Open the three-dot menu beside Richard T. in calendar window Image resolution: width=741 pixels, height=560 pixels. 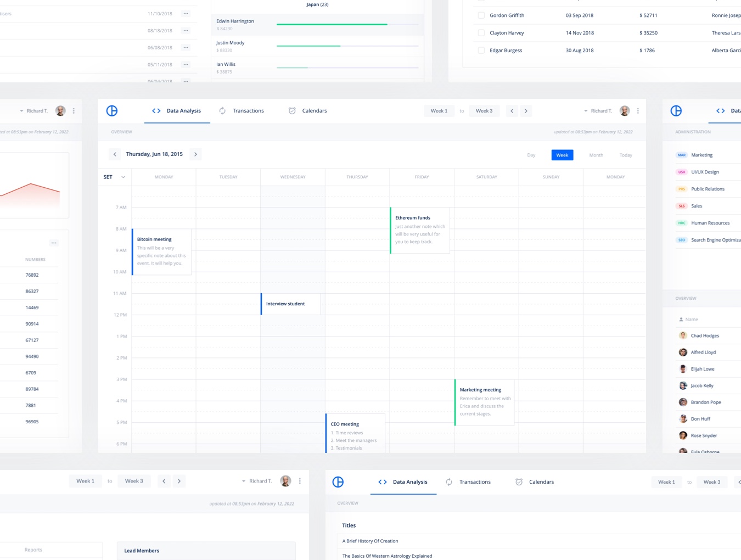pyautogui.click(x=638, y=111)
